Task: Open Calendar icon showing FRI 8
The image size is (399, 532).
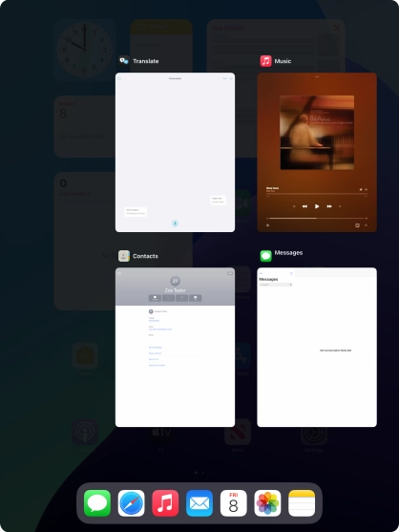Action: (x=234, y=502)
